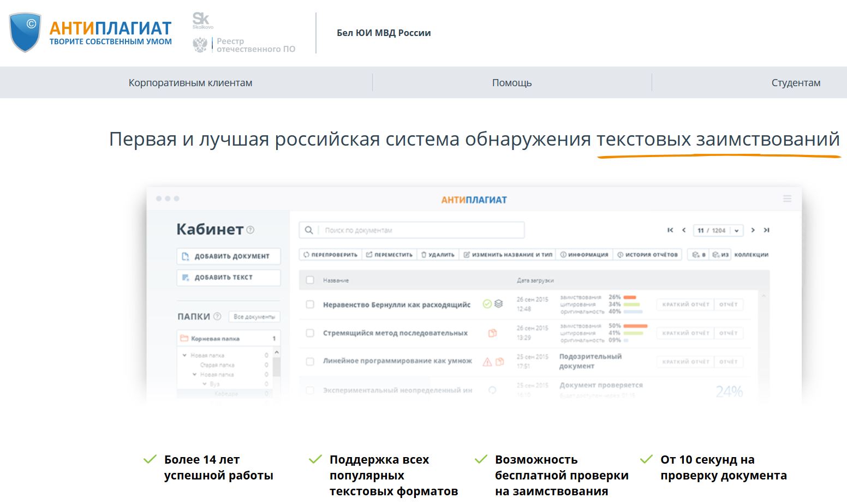
Task: Open Отчёт for Линейное программирование
Action: 728,362
